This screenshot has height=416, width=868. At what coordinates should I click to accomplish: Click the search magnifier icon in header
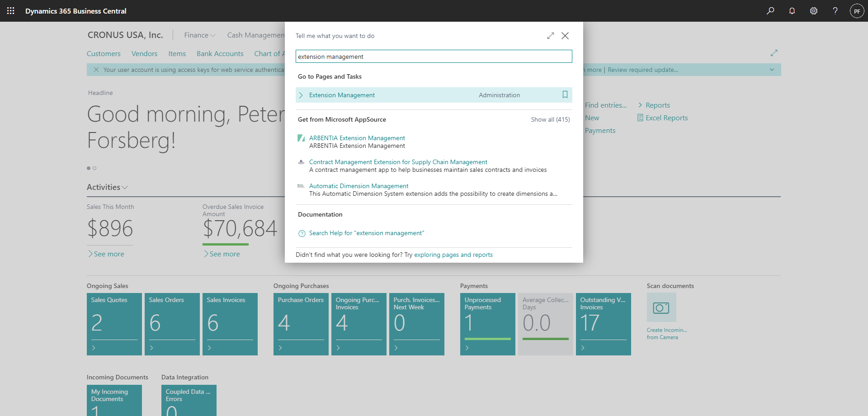770,11
